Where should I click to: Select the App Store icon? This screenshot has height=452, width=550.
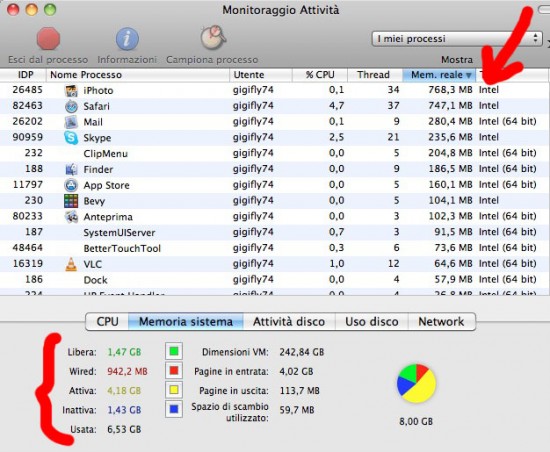[71, 185]
